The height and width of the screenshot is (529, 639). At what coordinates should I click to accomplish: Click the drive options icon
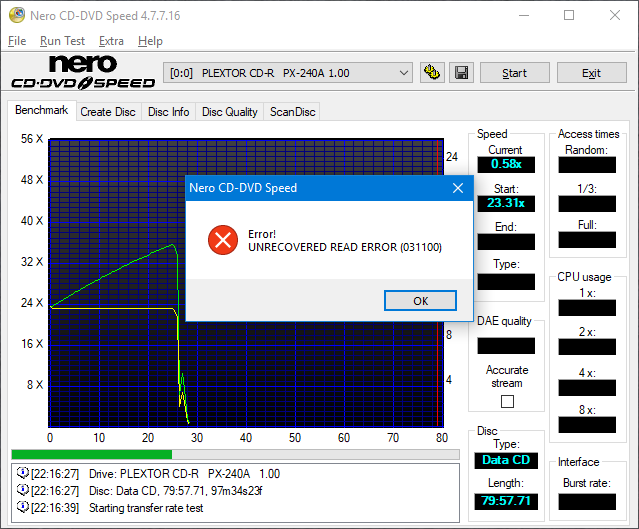(x=432, y=73)
